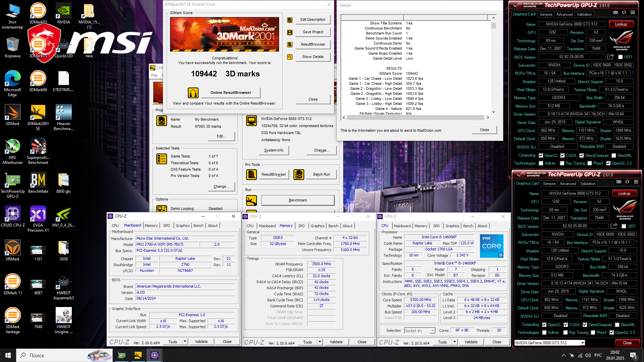Open Microsoft Edge desktop shortcut
644x362 pixels.
pos(12,83)
